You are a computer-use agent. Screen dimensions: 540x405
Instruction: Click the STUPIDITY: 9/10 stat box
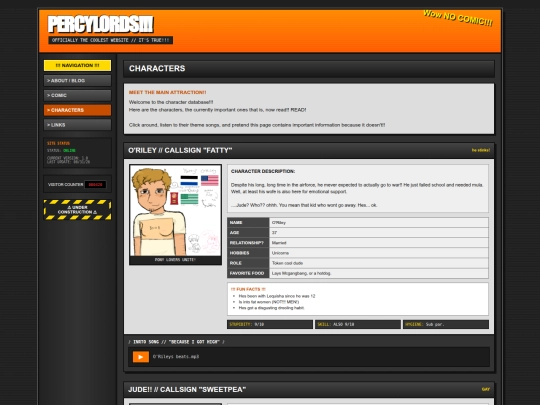pos(270,324)
